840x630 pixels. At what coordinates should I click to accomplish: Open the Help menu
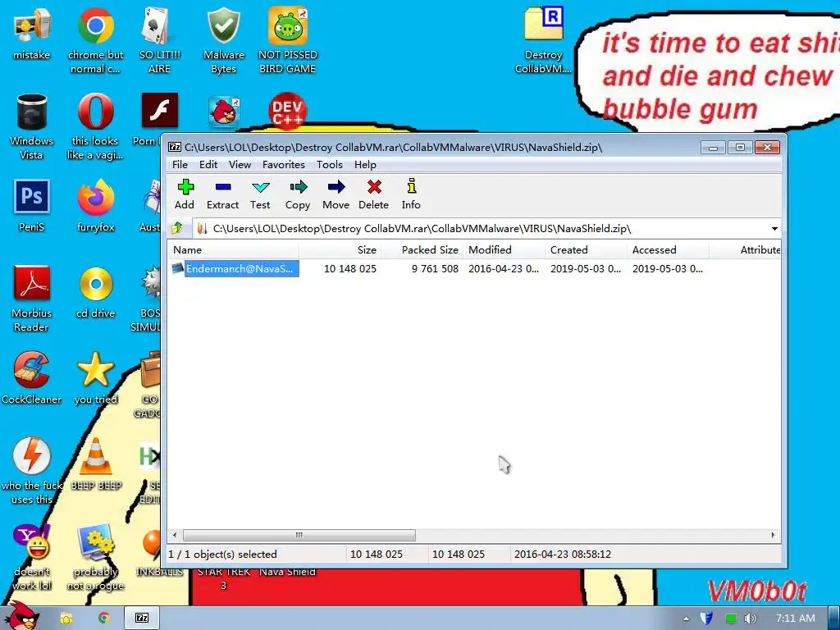tap(365, 164)
